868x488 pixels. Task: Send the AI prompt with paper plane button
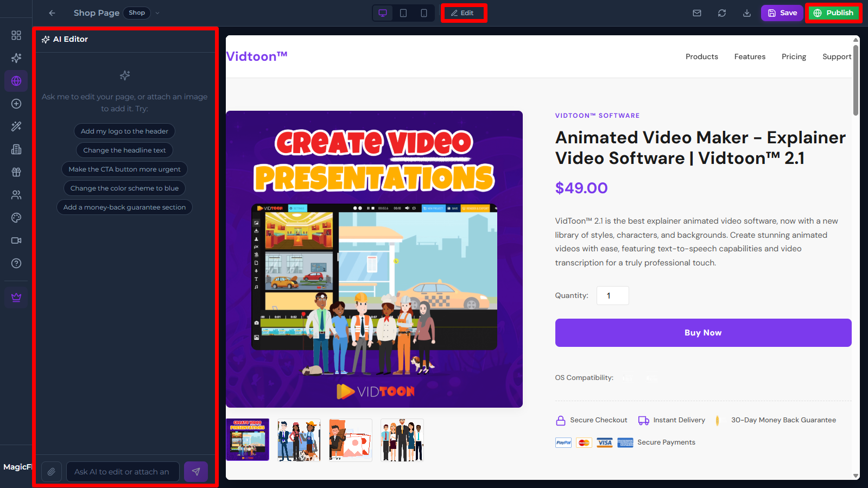tap(196, 472)
